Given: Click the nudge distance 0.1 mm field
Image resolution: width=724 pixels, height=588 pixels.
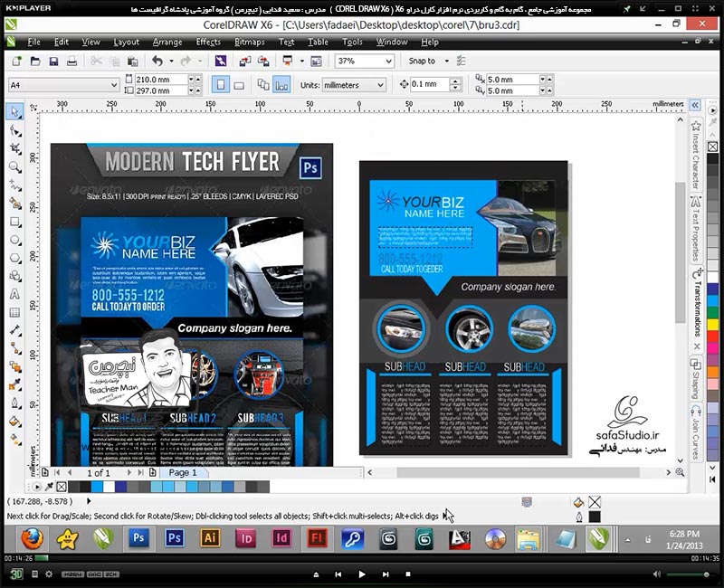Looking at the screenshot, I should (429, 84).
